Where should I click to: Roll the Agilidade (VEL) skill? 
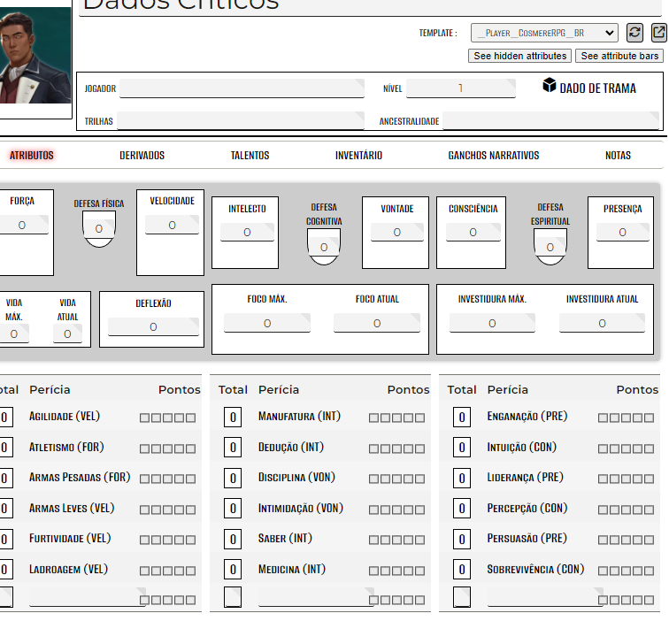pyautogui.click(x=65, y=417)
